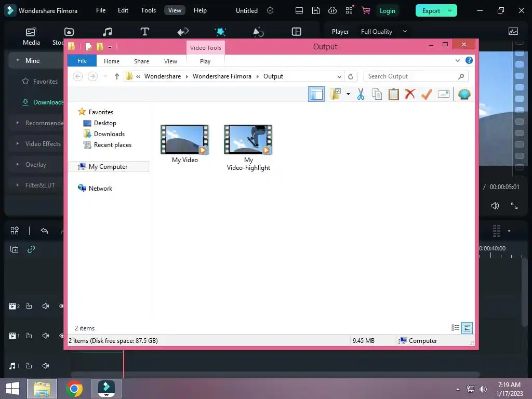The image size is (532, 399).
Task: Click the red timeline playhead
Action: (124, 364)
